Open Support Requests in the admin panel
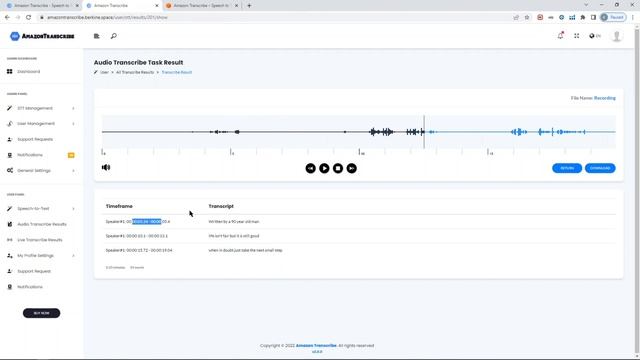The image size is (640, 360). tap(35, 139)
